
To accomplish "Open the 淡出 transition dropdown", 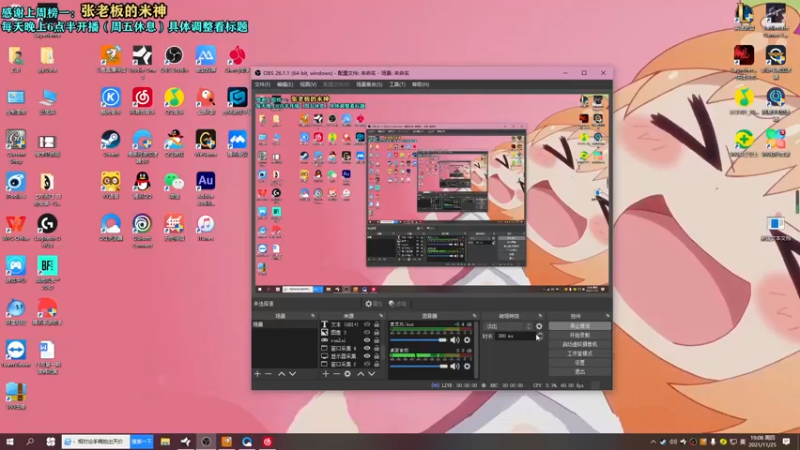I will click(x=508, y=326).
